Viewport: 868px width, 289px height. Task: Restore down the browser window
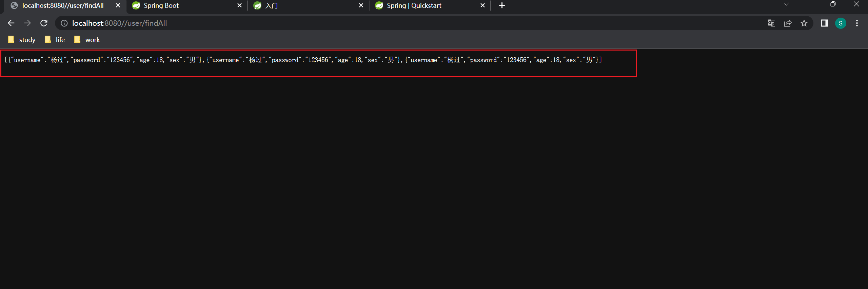833,4
